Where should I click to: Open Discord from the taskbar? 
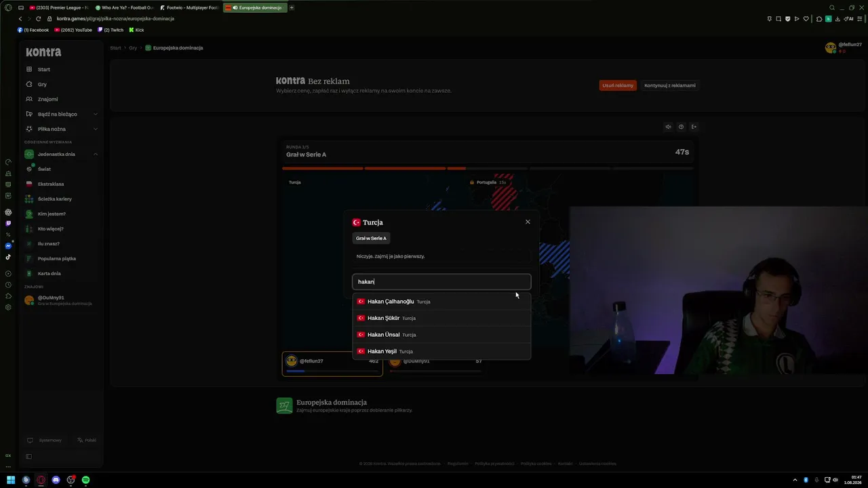pos(56,480)
